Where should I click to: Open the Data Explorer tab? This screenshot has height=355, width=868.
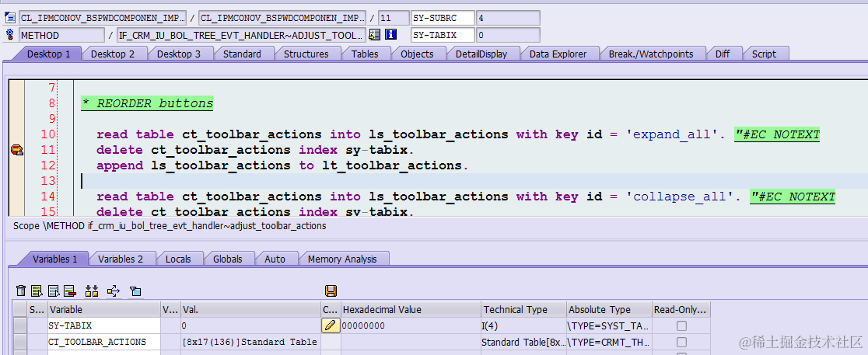click(558, 54)
